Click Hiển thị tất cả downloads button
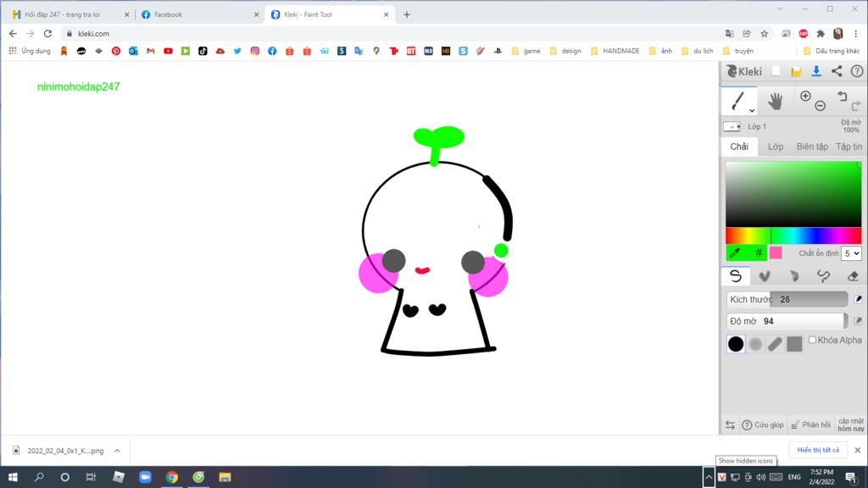868x488 pixels. [x=818, y=450]
